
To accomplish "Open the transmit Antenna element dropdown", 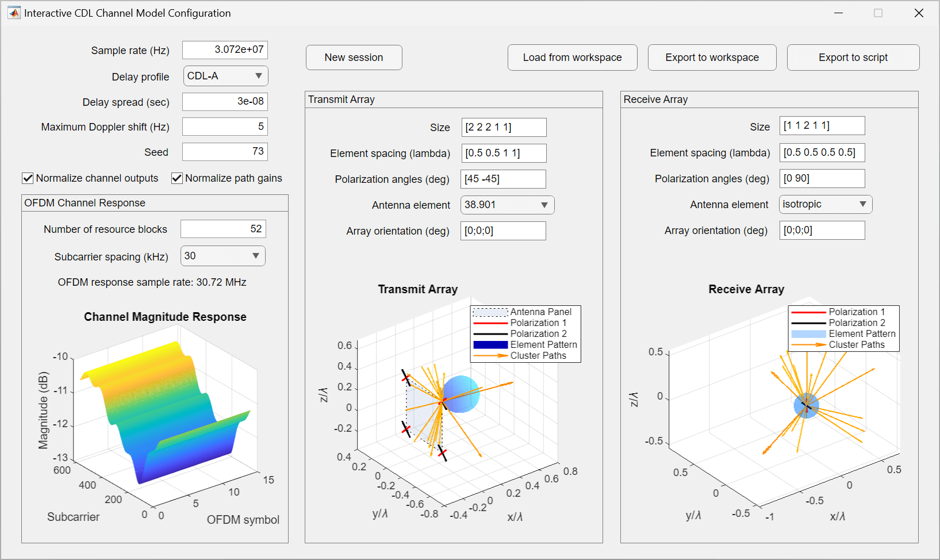I will [x=507, y=205].
